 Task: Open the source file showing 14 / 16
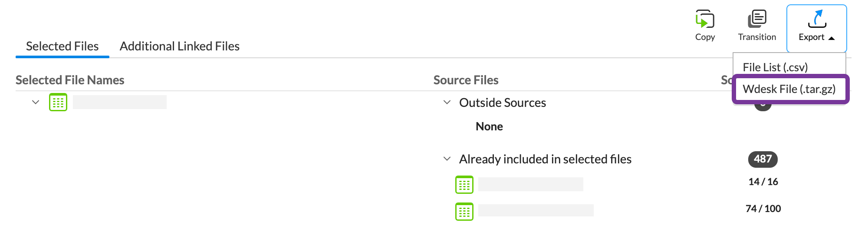[x=530, y=184]
